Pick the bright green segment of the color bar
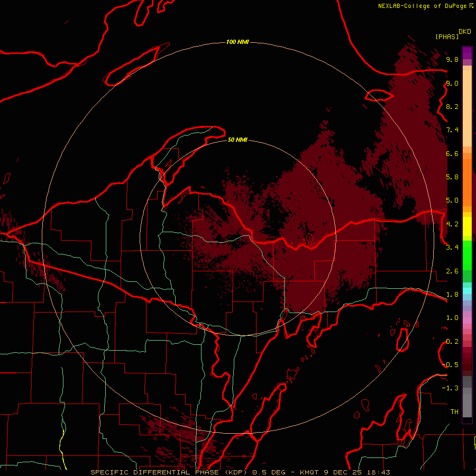The height and width of the screenshot is (476, 476). point(467,255)
